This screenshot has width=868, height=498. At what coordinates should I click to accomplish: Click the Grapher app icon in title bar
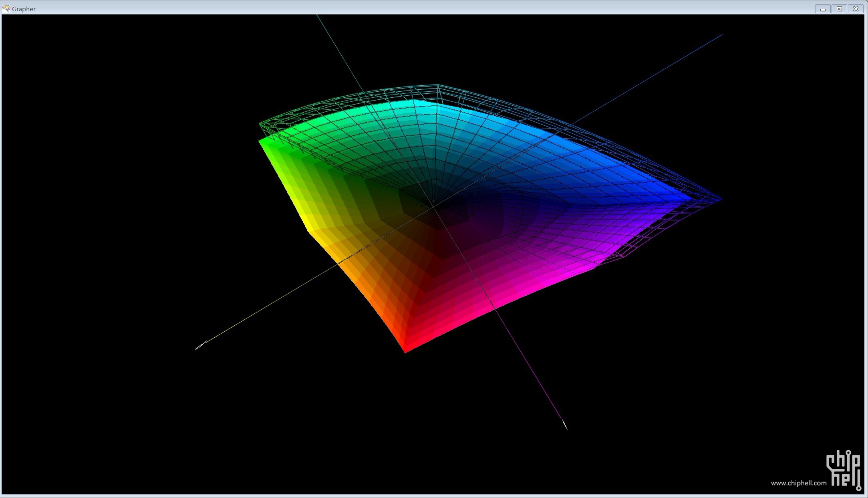point(6,8)
